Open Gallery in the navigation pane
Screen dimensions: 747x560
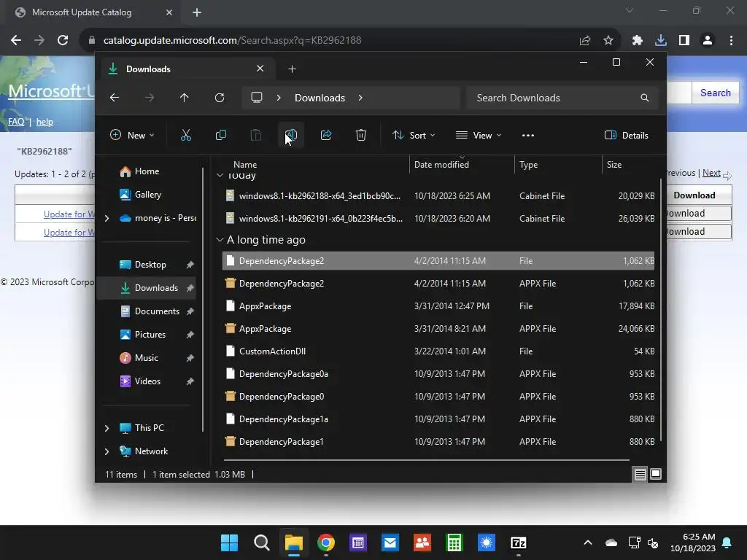[147, 195]
